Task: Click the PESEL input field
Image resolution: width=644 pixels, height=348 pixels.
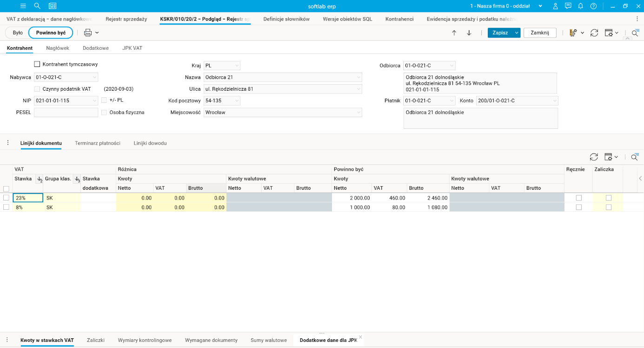Action: point(66,112)
